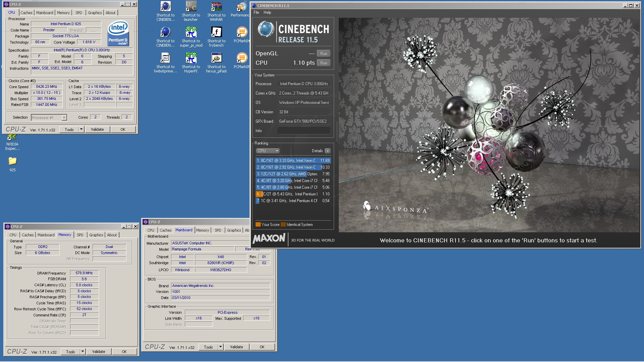The image size is (644, 362).
Task: Open the hexus_pifast shortcut icon
Action: coord(216,63)
